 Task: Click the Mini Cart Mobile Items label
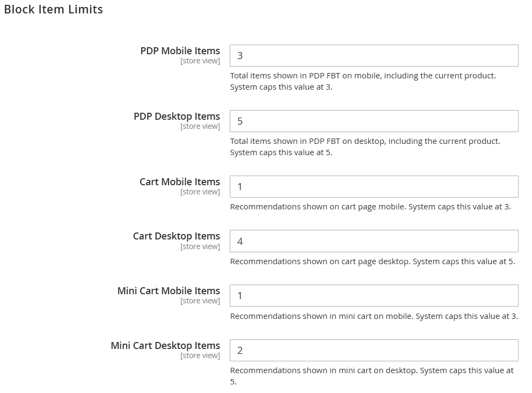coord(169,291)
